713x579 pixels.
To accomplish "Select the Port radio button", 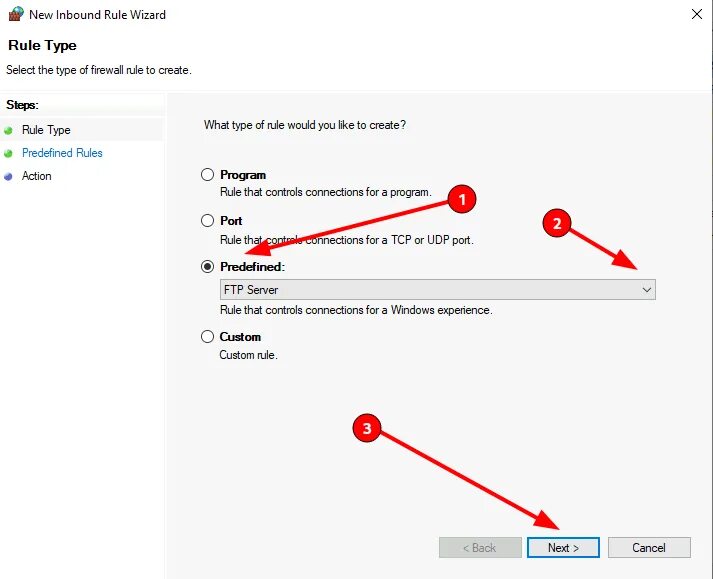I will pyautogui.click(x=207, y=221).
